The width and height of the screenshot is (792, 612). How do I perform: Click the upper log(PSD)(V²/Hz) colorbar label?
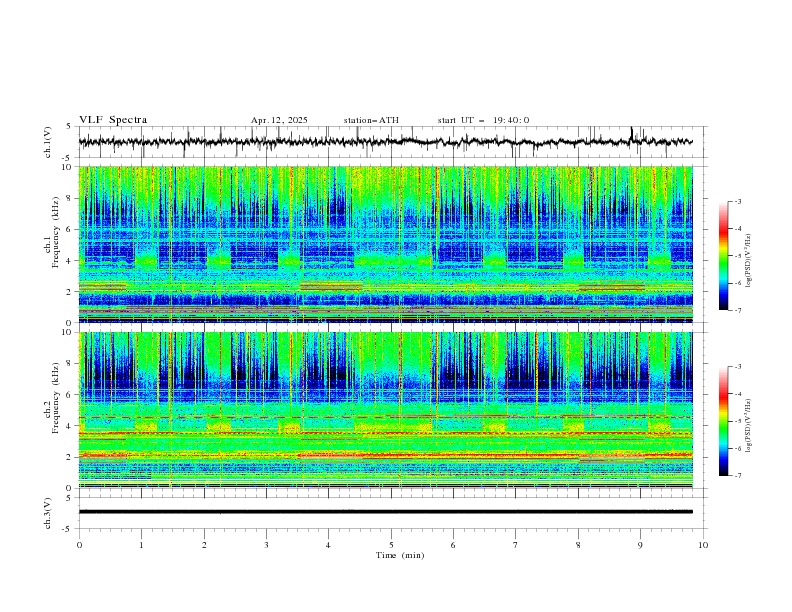(x=749, y=261)
